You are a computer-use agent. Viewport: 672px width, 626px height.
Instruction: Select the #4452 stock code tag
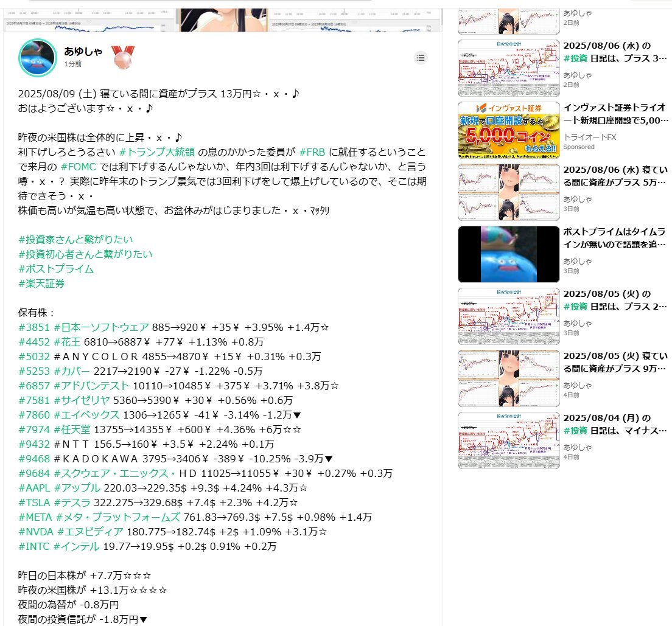coord(34,342)
